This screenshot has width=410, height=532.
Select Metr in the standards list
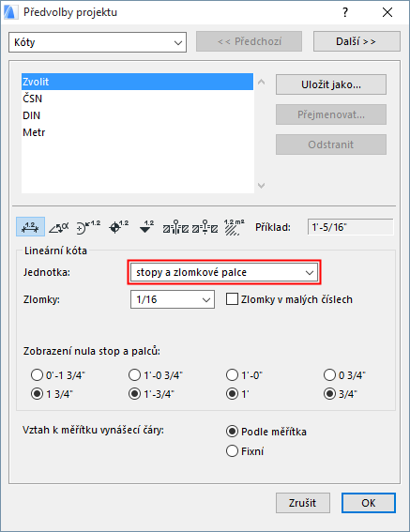click(137, 132)
